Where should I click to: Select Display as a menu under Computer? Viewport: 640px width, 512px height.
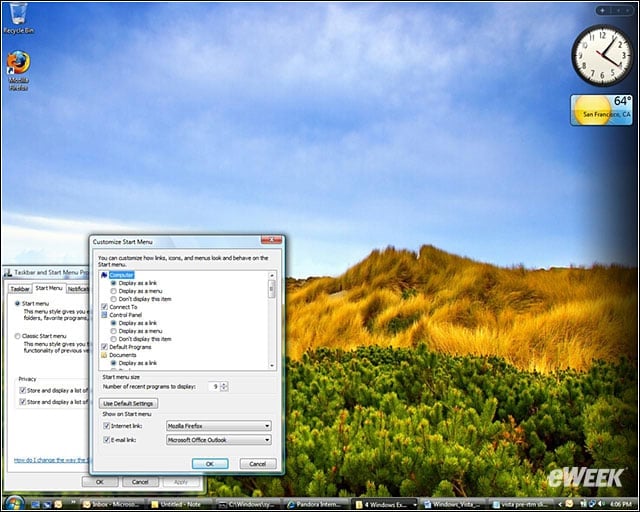tap(114, 291)
